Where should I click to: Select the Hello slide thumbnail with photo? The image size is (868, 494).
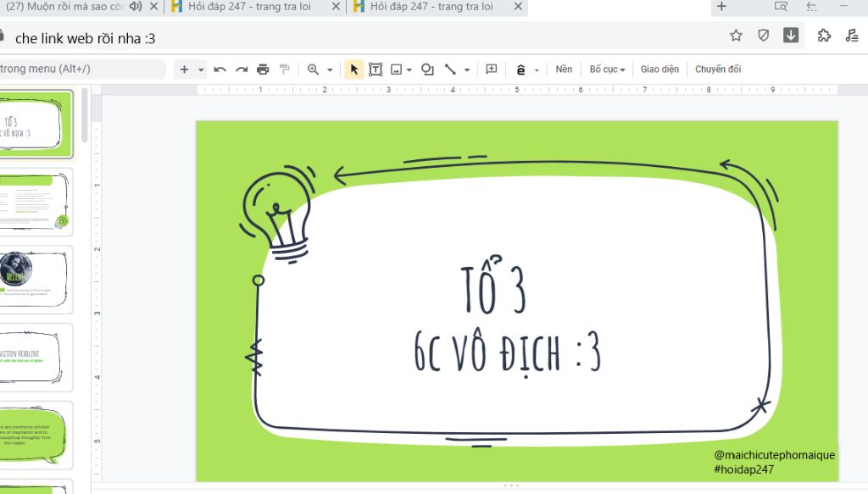pyautogui.click(x=36, y=280)
